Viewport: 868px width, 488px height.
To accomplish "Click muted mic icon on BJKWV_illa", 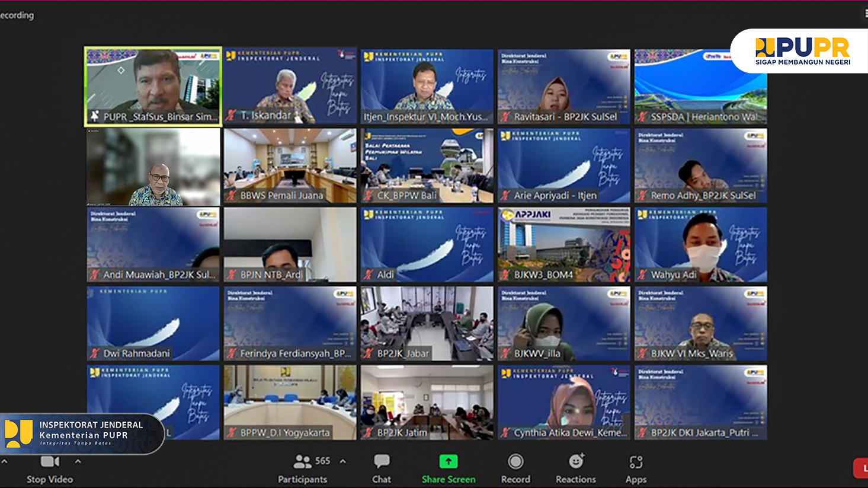I will point(505,353).
